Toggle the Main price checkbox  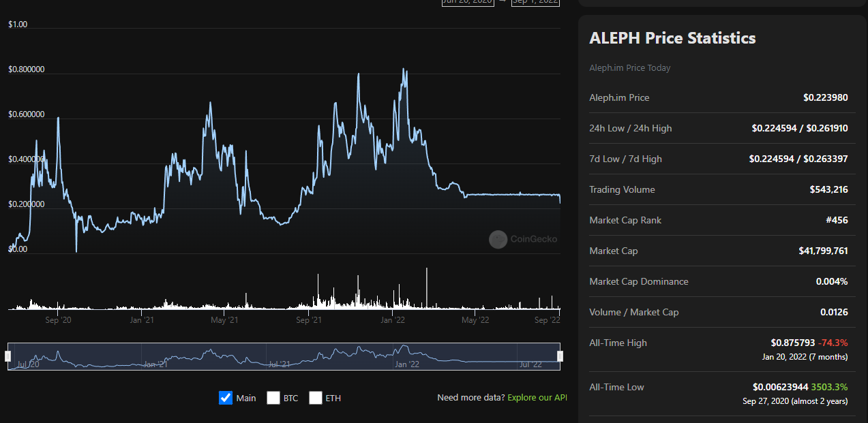[226, 398]
